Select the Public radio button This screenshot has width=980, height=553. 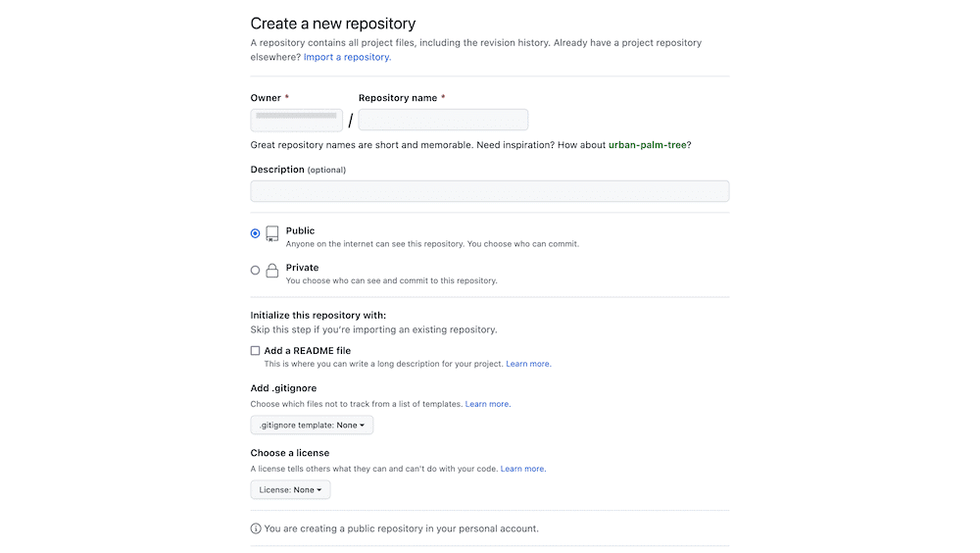pos(256,233)
